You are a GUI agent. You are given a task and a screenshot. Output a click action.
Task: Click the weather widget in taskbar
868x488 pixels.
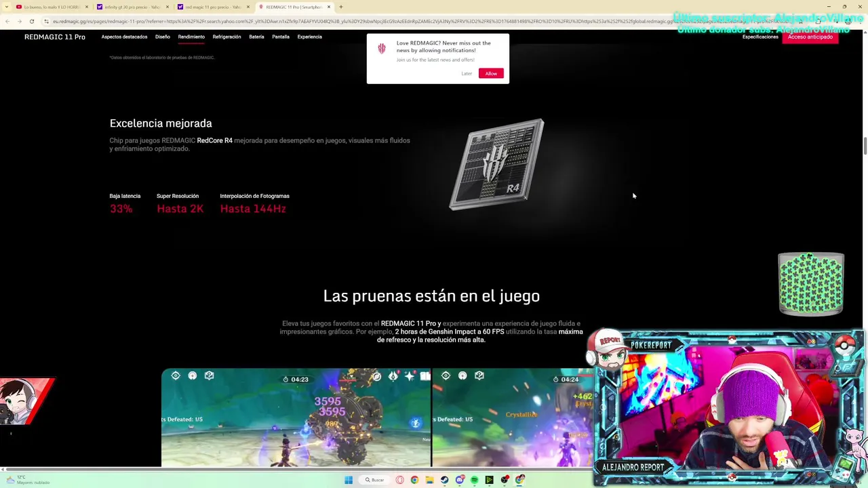(27, 480)
